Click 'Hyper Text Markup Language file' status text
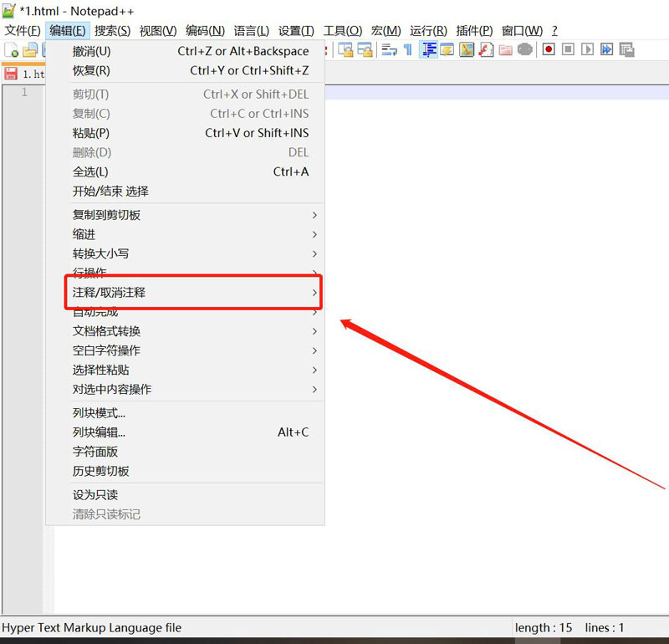The height and width of the screenshot is (644, 669). click(92, 628)
